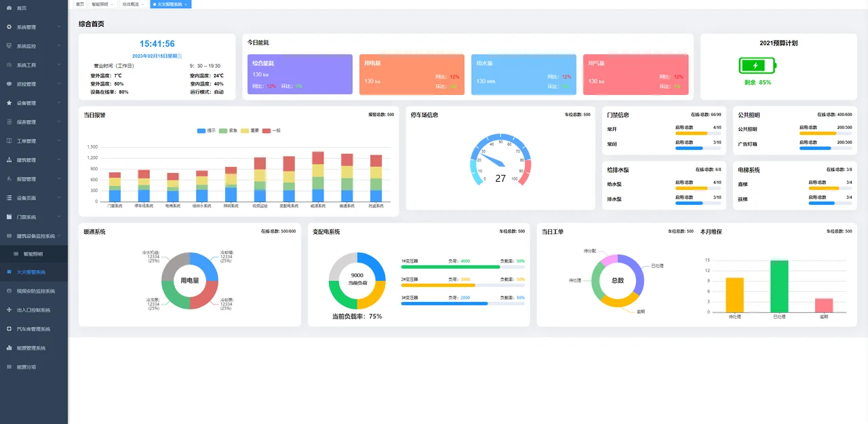Collapse the 建筑设备监控系统 menu chevron

pyautogui.click(x=60, y=236)
